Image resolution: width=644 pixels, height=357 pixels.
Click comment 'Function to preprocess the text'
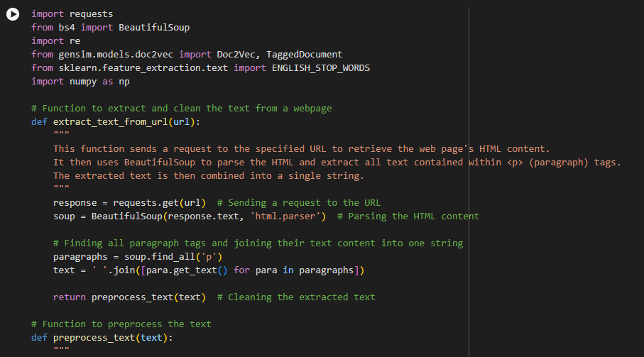[121, 324]
